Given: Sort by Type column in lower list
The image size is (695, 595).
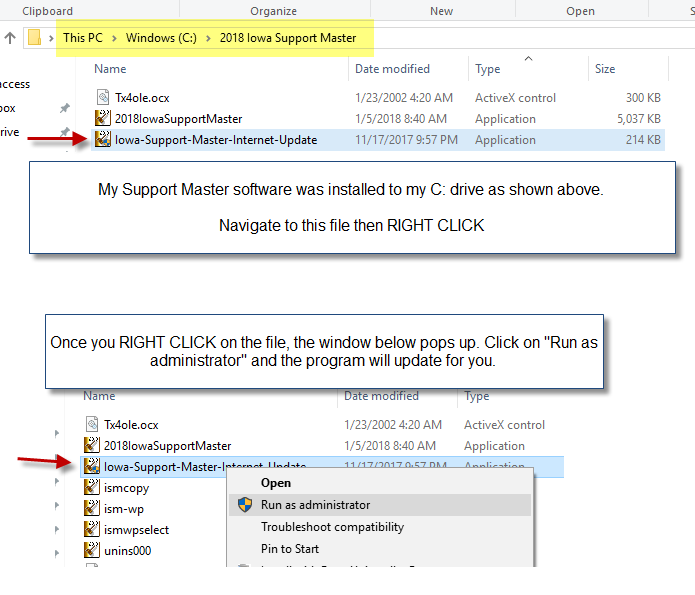Looking at the screenshot, I should [476, 395].
